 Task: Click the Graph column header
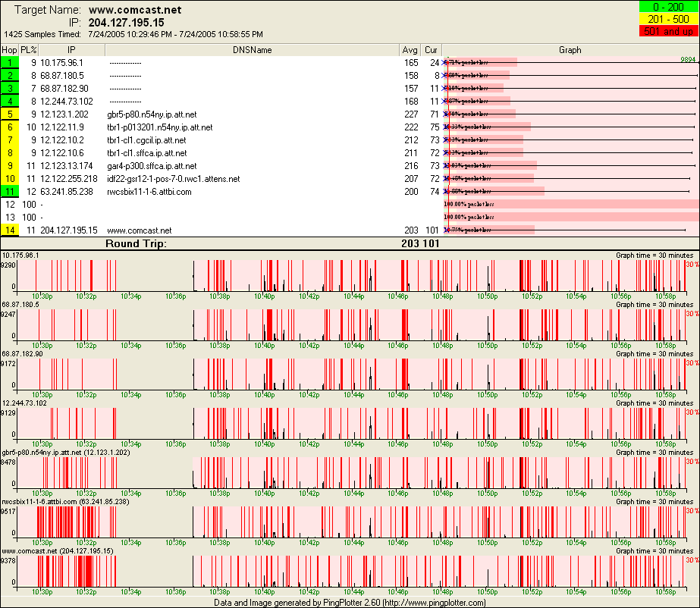click(570, 50)
